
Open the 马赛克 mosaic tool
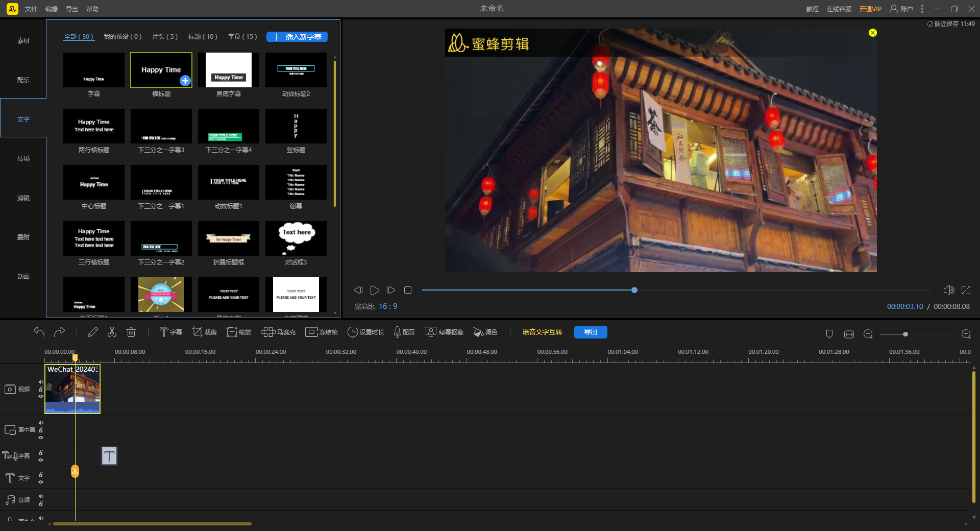pyautogui.click(x=278, y=332)
